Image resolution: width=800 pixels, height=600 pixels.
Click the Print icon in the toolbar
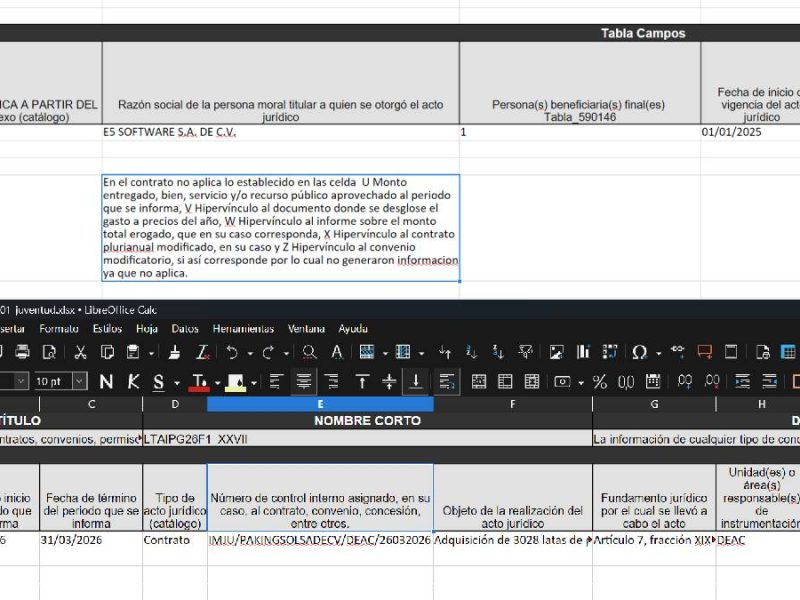click(x=22, y=352)
